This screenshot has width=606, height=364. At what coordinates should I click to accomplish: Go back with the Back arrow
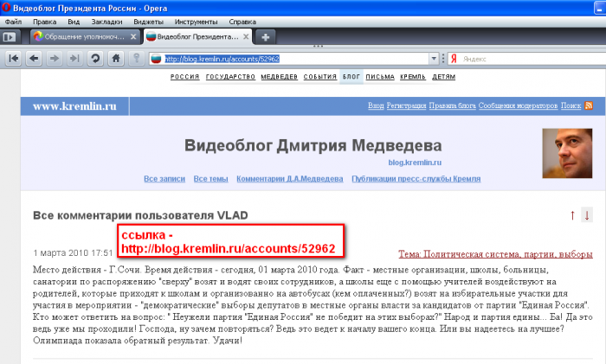pos(34,59)
